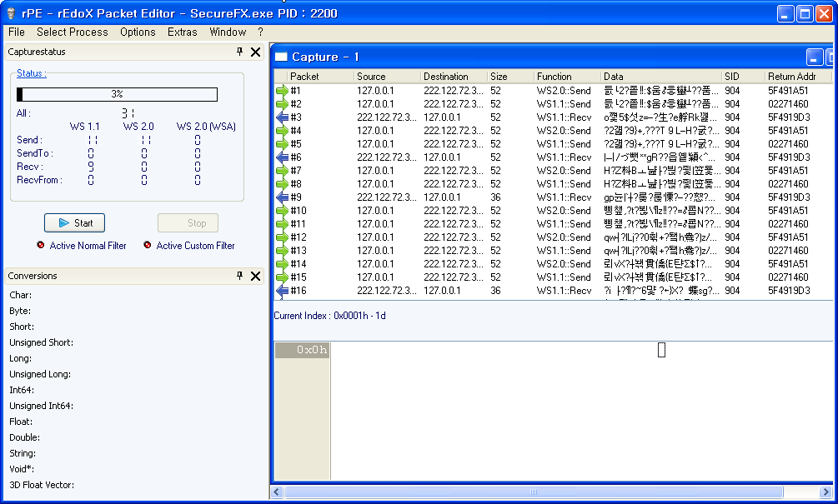Sort by the Size column header
This screenshot has width=838, height=504.
510,77
